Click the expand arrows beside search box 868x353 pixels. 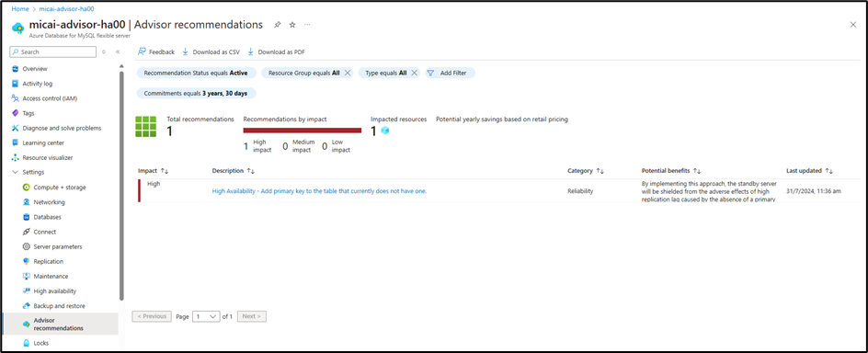[104, 52]
